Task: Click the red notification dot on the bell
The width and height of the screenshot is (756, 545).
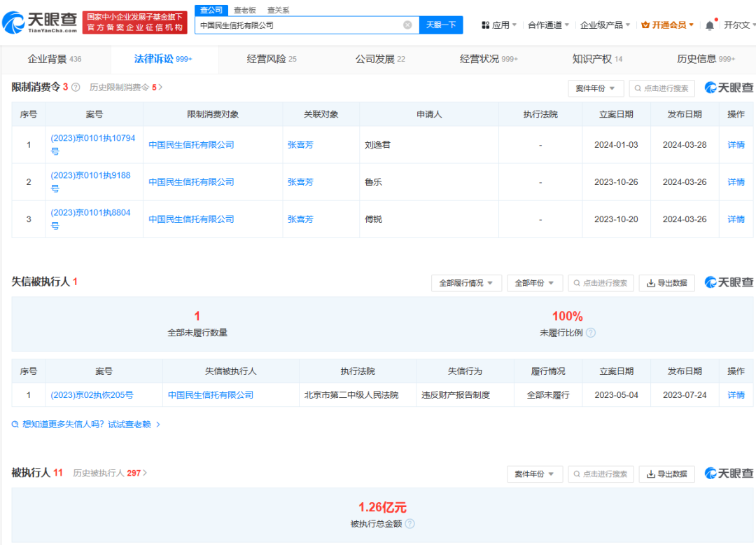Action: 716,19
